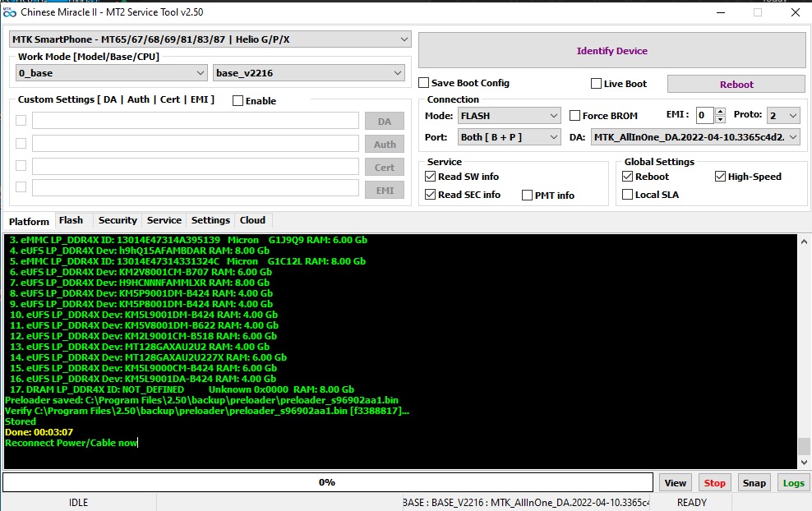Click the log scrollbar down arrow
The height and width of the screenshot is (511, 812).
click(x=804, y=463)
